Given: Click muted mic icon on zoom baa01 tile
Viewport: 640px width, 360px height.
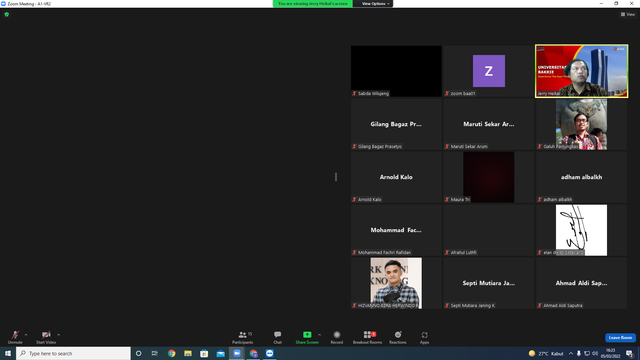Looking at the screenshot, I should (x=447, y=93).
